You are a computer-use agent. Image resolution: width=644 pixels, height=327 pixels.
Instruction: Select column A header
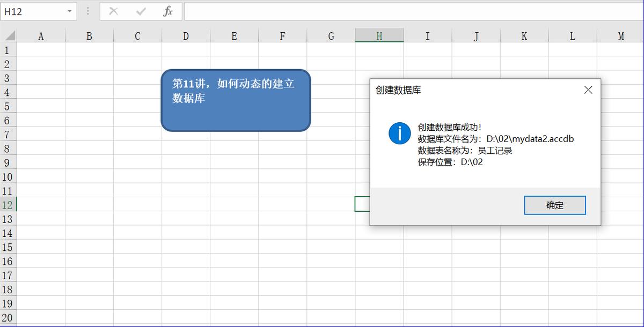point(41,36)
